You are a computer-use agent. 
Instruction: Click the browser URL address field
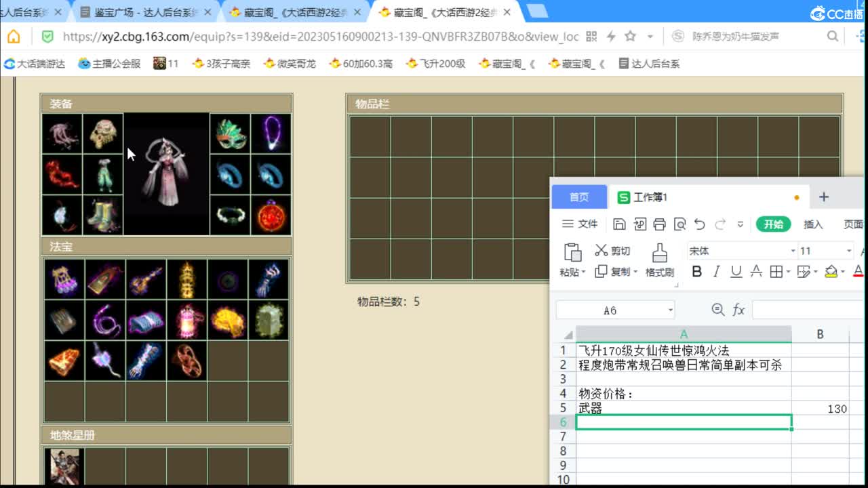tap(320, 37)
